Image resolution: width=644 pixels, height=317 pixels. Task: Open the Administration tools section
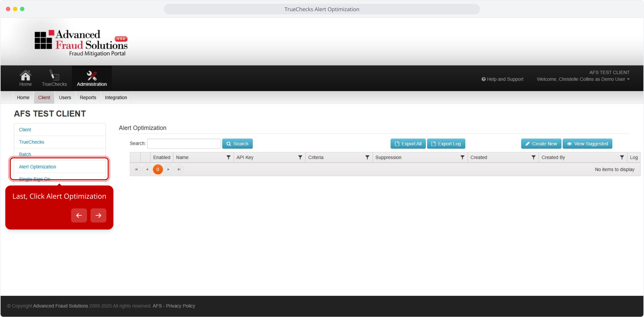point(92,78)
